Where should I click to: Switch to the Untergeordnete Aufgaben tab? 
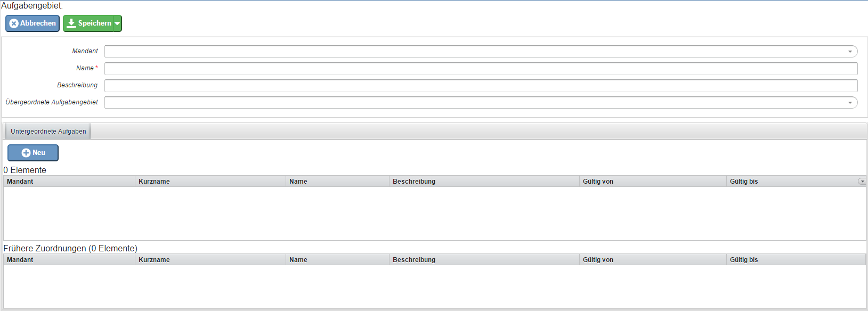coord(48,132)
